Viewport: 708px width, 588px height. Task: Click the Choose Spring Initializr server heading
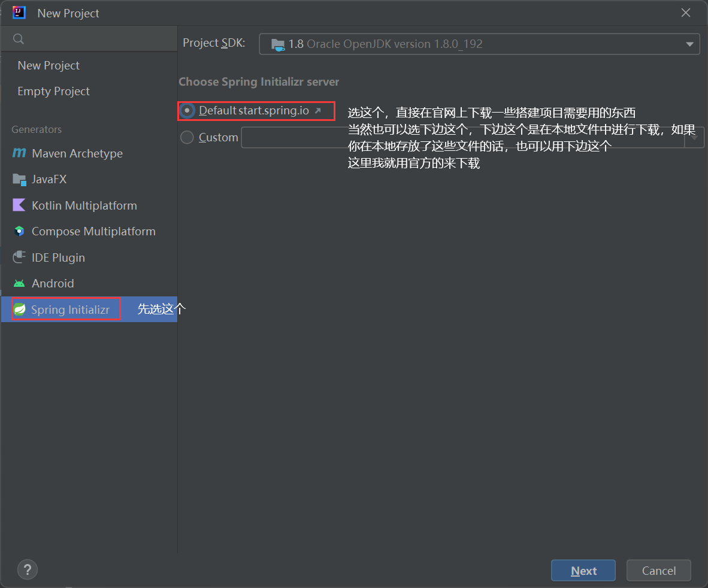pyautogui.click(x=259, y=81)
